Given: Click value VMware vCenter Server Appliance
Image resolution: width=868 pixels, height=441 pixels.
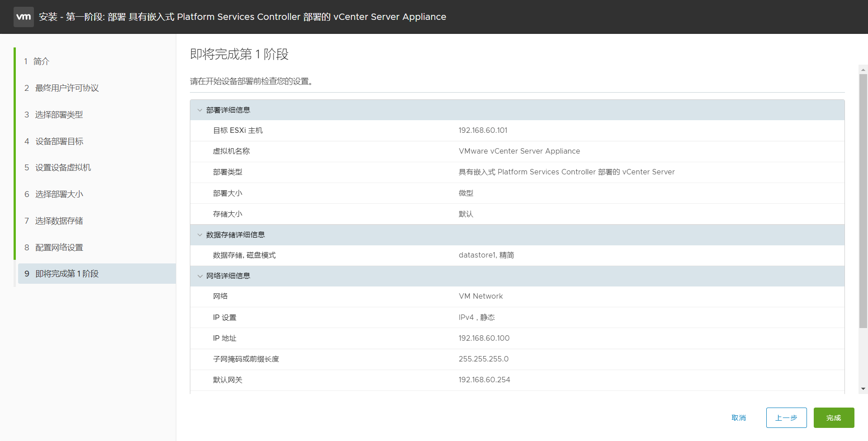Looking at the screenshot, I should [519, 151].
